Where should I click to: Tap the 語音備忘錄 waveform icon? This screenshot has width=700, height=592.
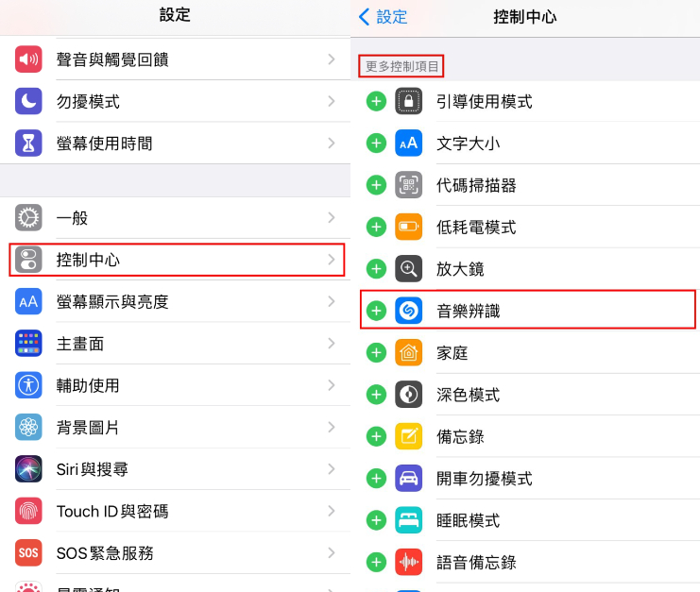click(x=408, y=562)
